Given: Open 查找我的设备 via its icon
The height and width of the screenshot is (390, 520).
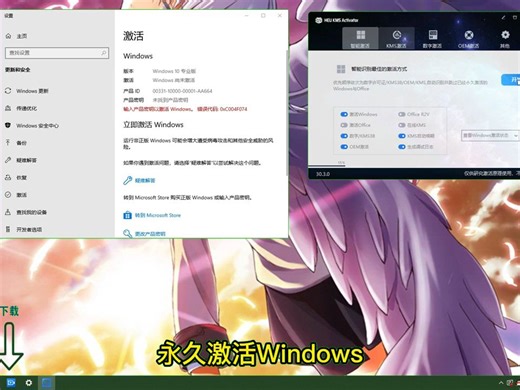Looking at the screenshot, I should tap(8, 212).
